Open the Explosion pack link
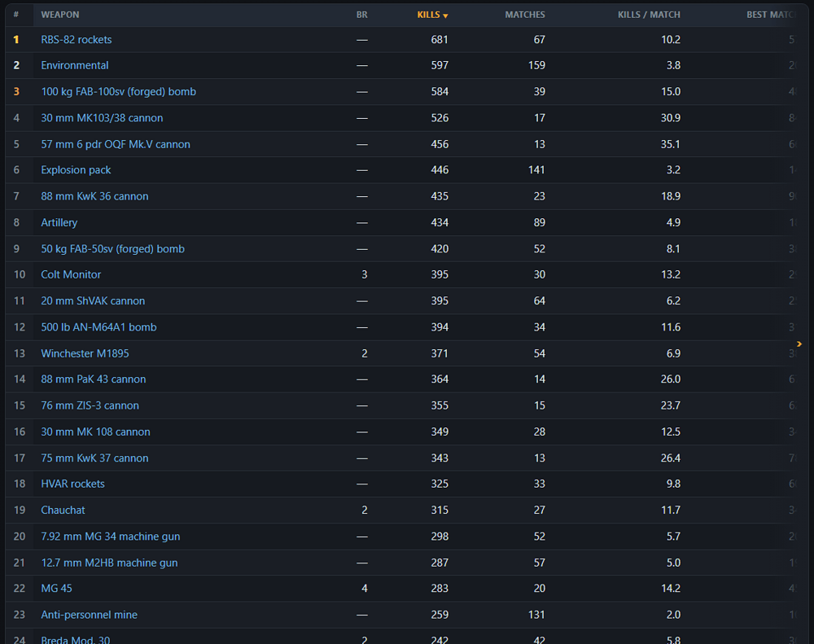 [76, 170]
